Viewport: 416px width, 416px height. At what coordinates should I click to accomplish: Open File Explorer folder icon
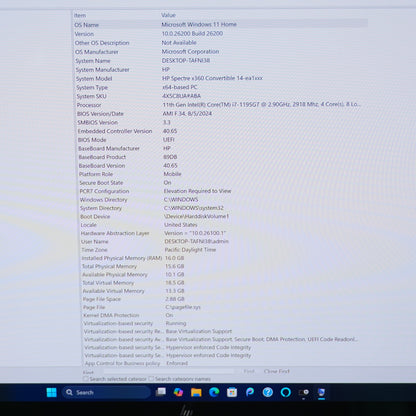(196, 392)
